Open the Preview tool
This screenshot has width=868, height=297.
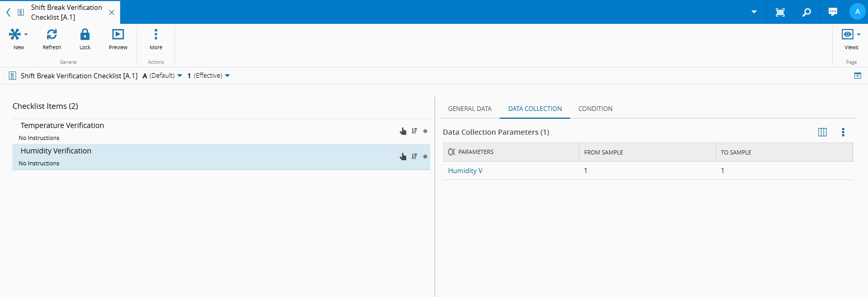click(118, 35)
